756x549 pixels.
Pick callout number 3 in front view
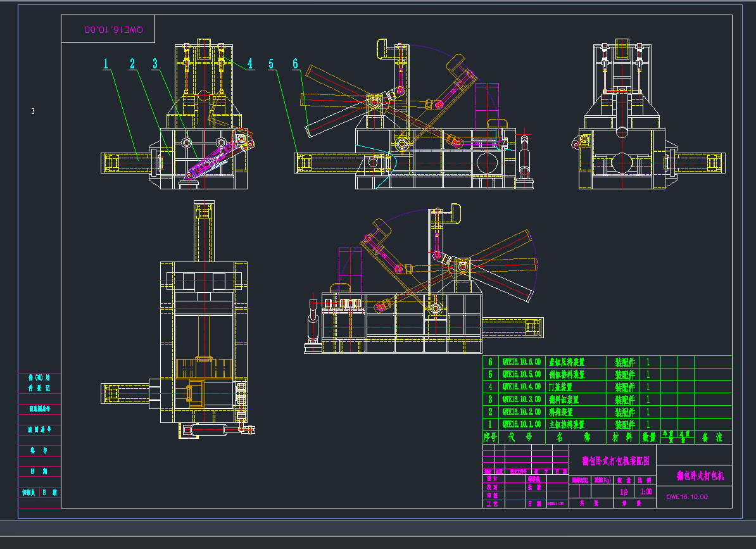point(155,63)
